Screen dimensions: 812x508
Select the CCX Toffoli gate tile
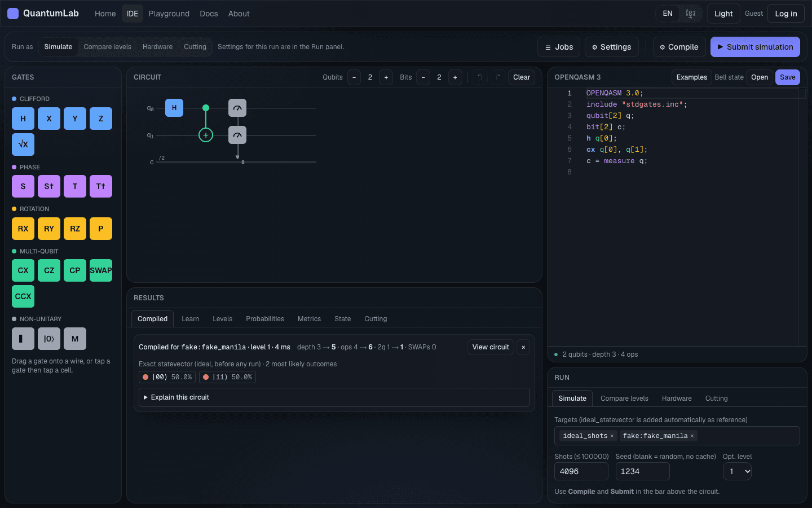pos(23,296)
